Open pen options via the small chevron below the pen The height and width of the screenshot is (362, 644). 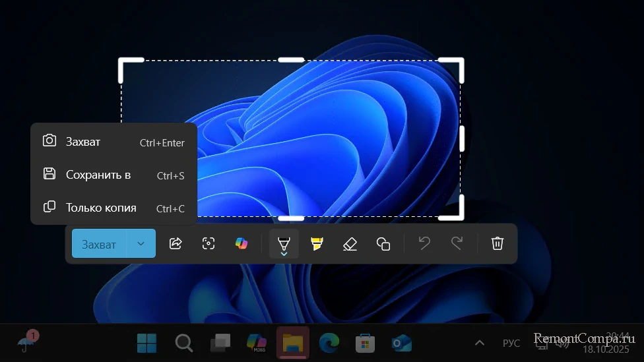[284, 254]
